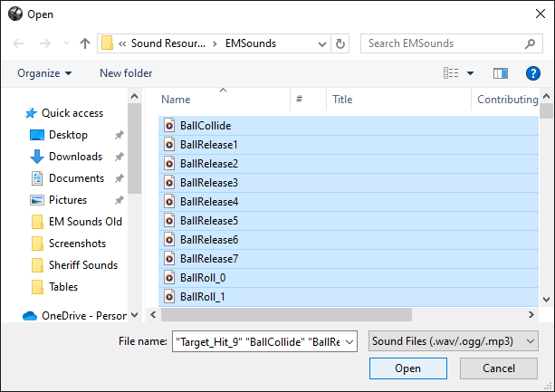Select Sheriff Sounds folder in sidebar

(x=83, y=265)
